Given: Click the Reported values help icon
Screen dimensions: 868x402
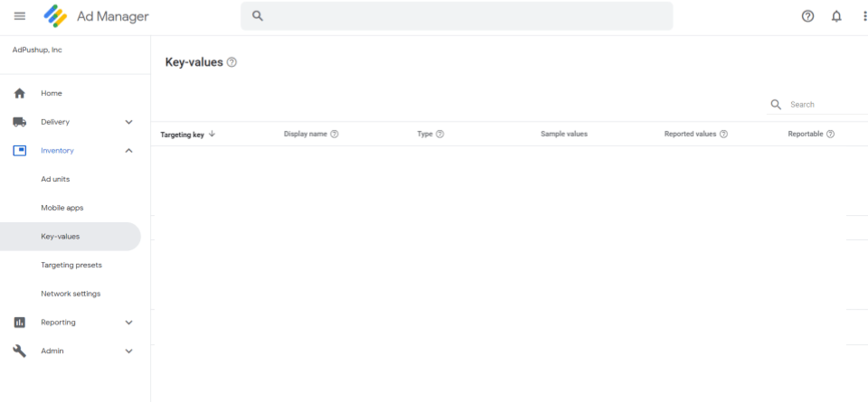Looking at the screenshot, I should (x=723, y=134).
